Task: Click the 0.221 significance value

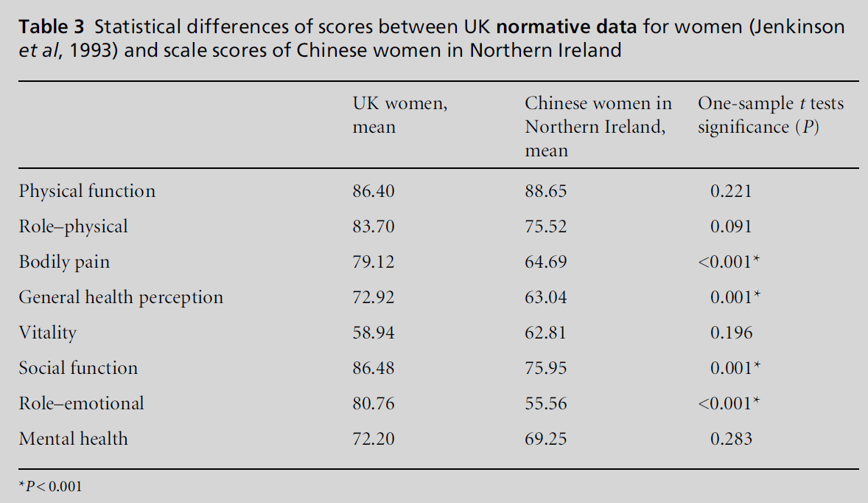Action: pyautogui.click(x=731, y=191)
